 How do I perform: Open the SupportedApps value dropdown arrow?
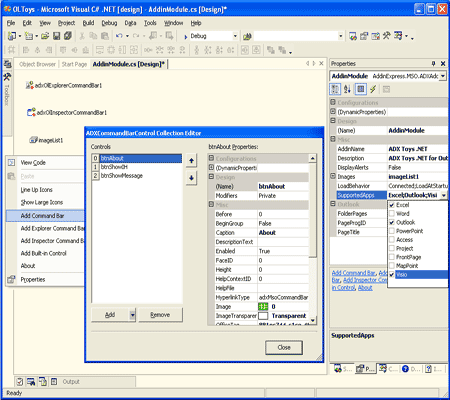click(444, 195)
